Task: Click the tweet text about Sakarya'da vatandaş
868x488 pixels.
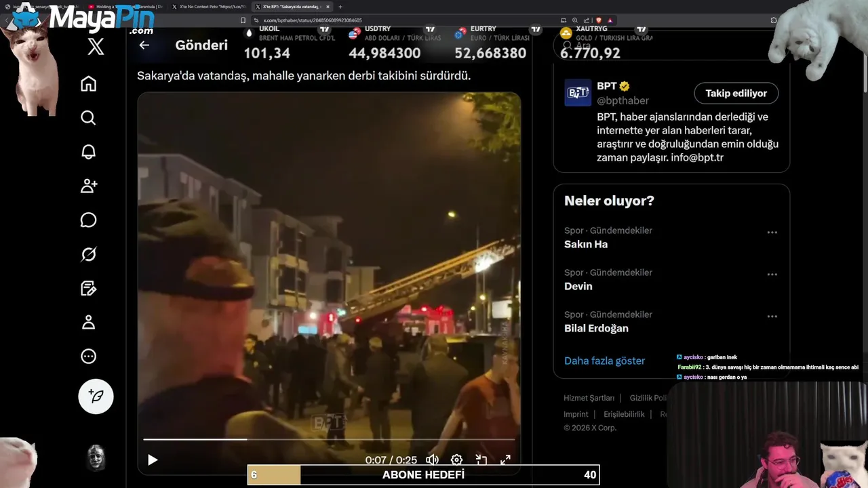Action: 304,76
